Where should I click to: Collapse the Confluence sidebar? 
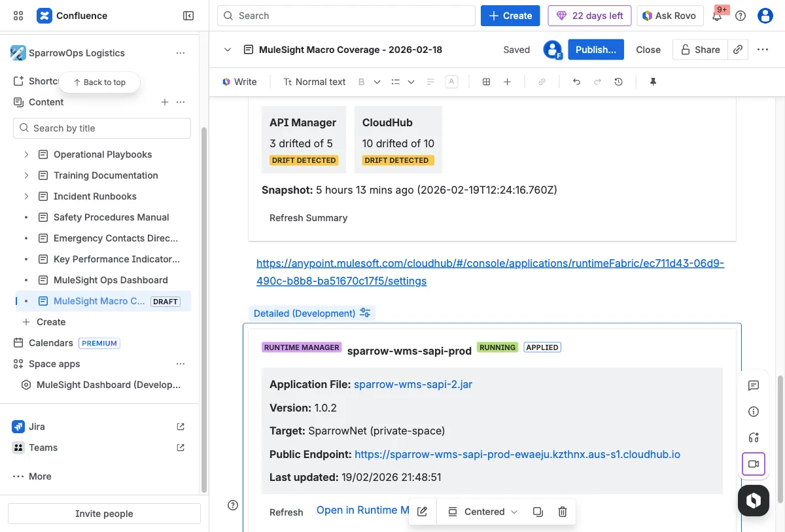click(x=188, y=16)
